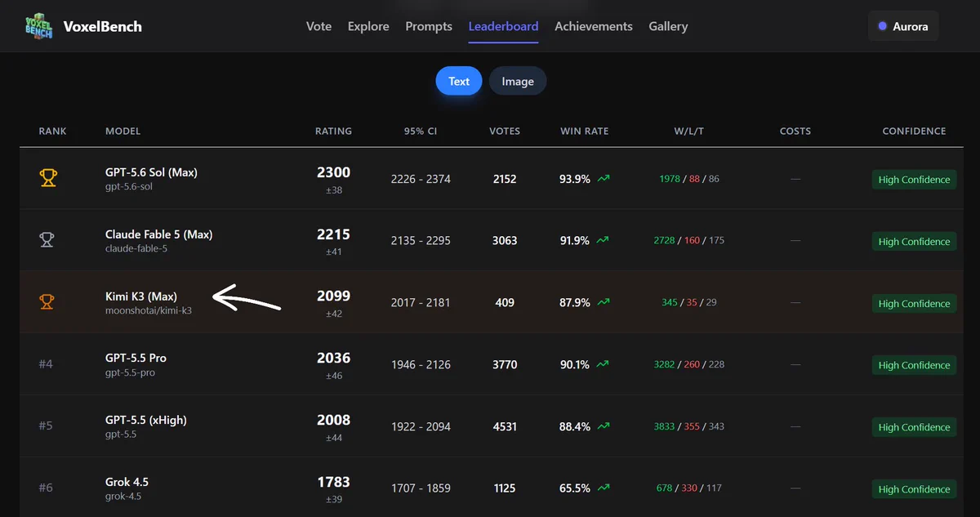
Task: Click the 3063 votes count
Action: tap(505, 241)
